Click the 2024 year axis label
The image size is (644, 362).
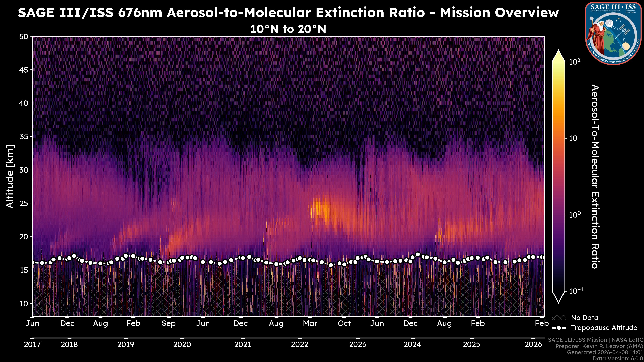[412, 345]
